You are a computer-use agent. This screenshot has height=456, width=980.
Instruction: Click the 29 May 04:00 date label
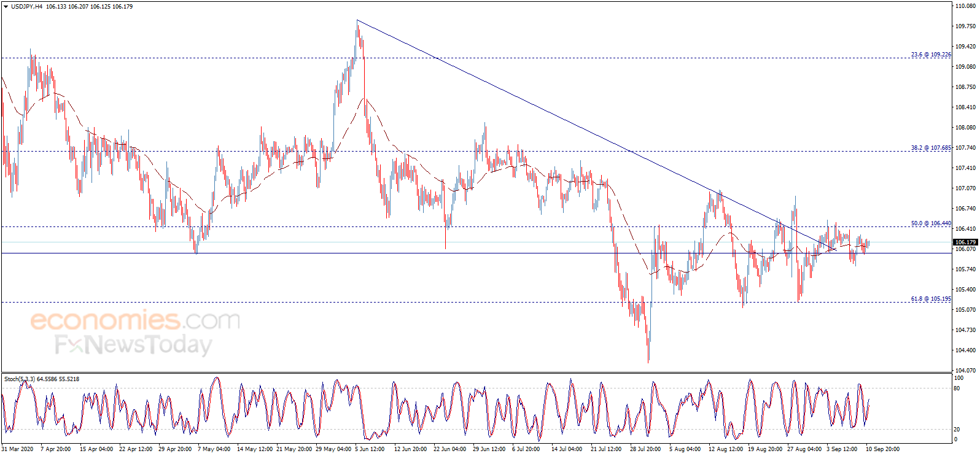click(333, 449)
